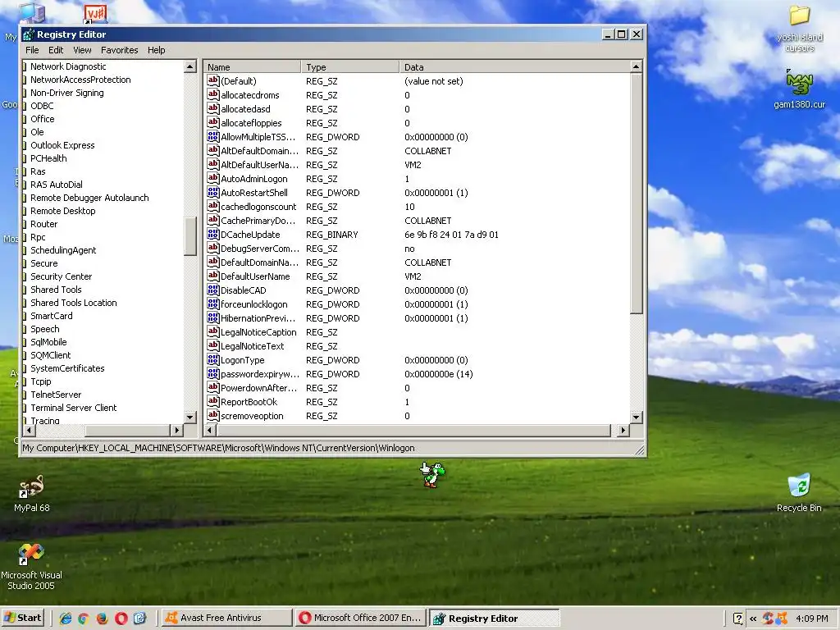Switch to Microsoft Office 2007 taskbar button
This screenshot has width=840, height=630.
[361, 619]
